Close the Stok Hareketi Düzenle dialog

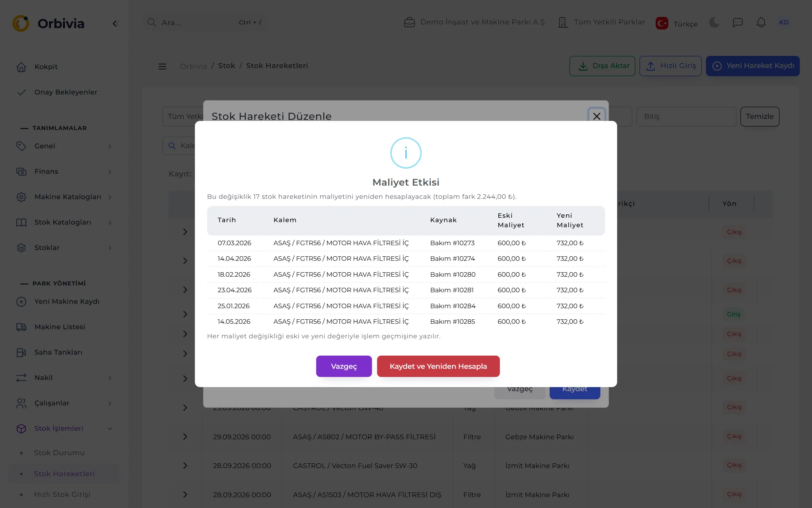click(x=596, y=116)
